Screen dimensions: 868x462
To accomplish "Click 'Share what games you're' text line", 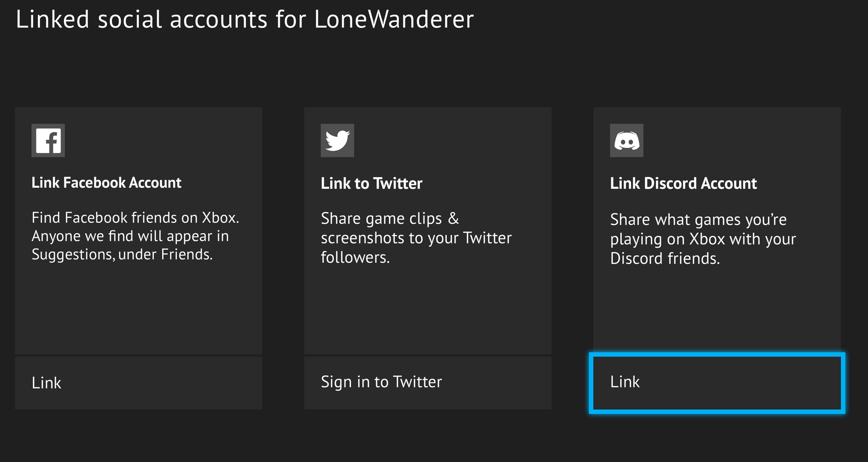I will 698,220.
